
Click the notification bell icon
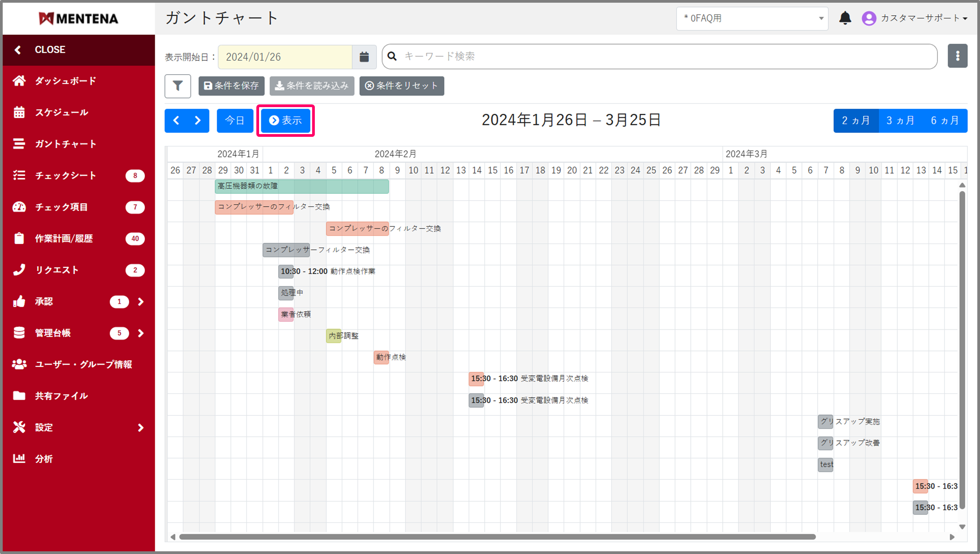845,18
